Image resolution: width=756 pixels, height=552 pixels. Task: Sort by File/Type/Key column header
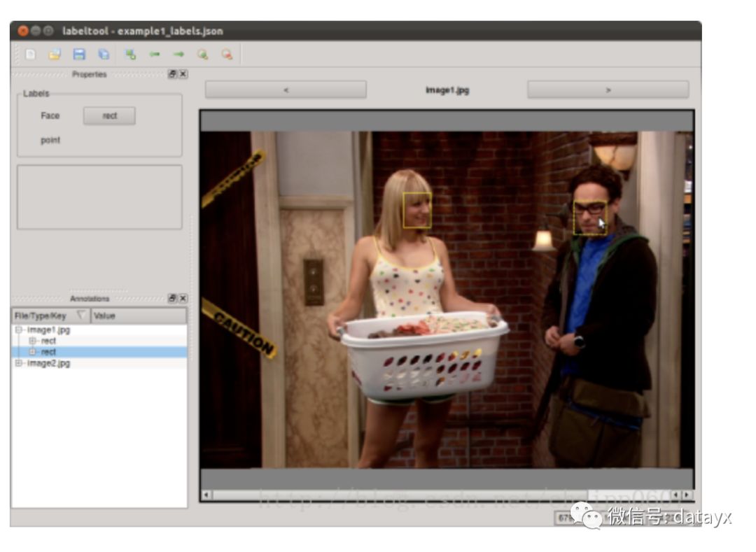(x=50, y=316)
